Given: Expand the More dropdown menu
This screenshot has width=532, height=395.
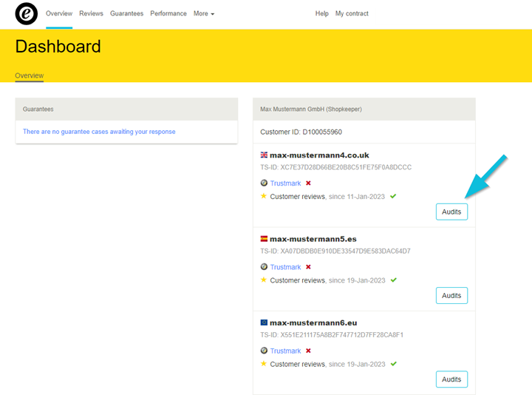Looking at the screenshot, I should click(x=204, y=13).
